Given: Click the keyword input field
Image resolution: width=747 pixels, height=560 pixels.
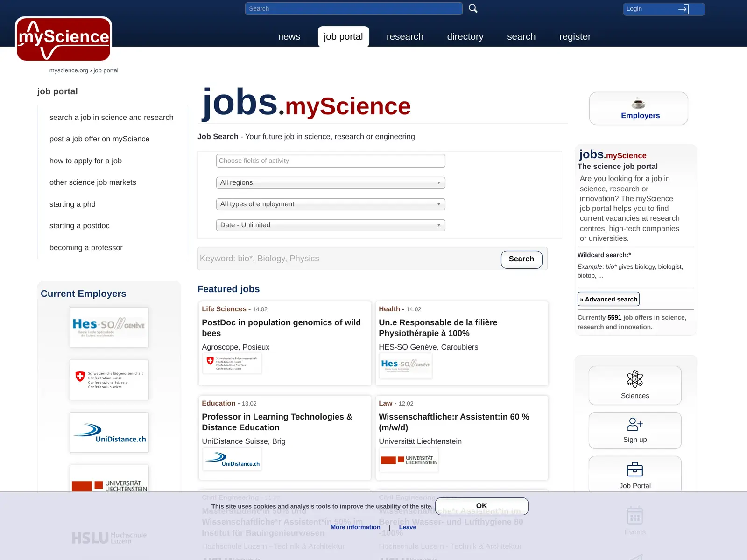Looking at the screenshot, I should (x=348, y=259).
